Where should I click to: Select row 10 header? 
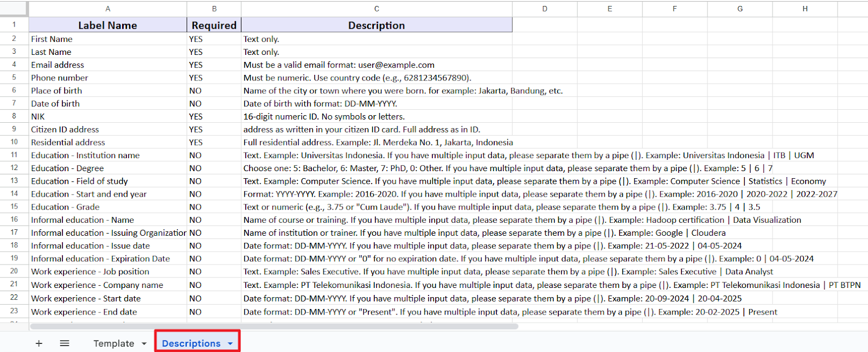coord(14,142)
